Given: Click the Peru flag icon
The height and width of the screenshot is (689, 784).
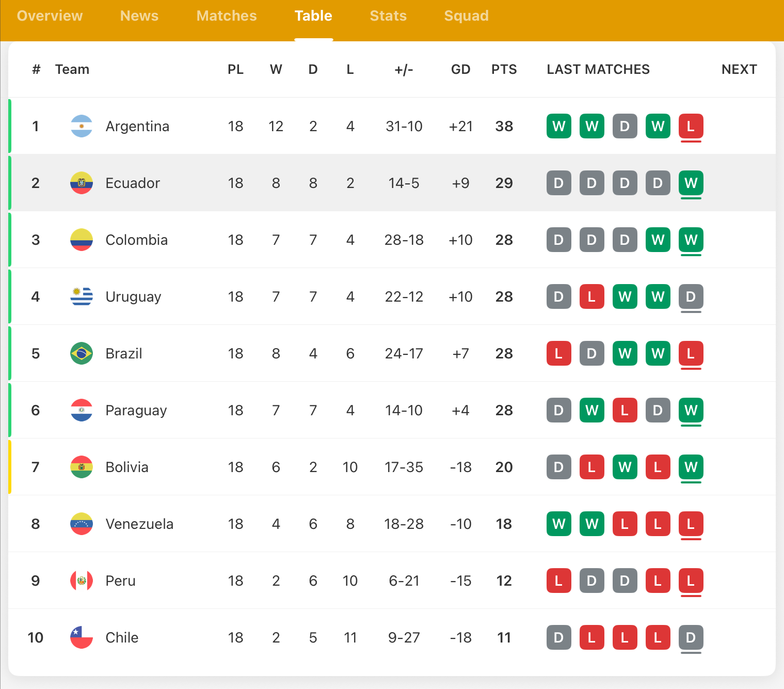Looking at the screenshot, I should tap(82, 581).
